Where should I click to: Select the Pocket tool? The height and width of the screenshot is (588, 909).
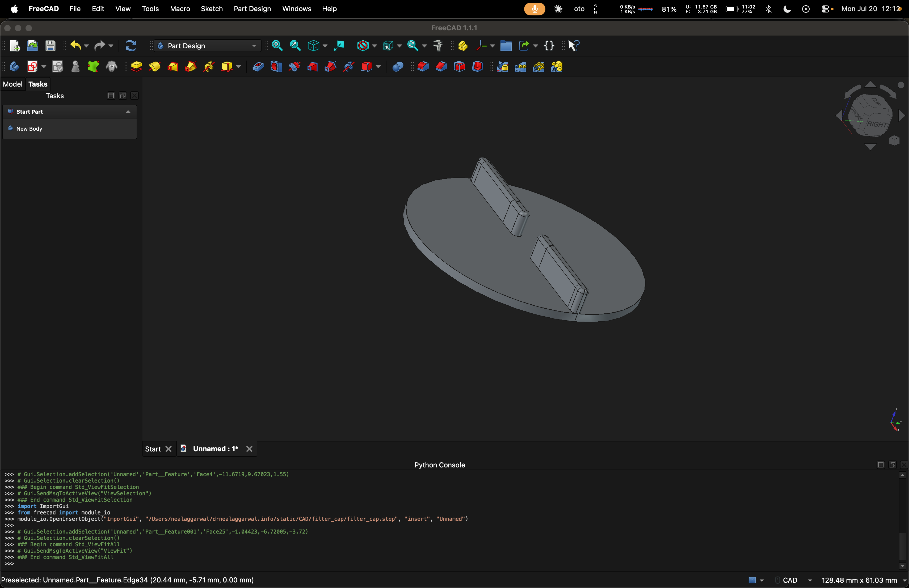click(258, 67)
